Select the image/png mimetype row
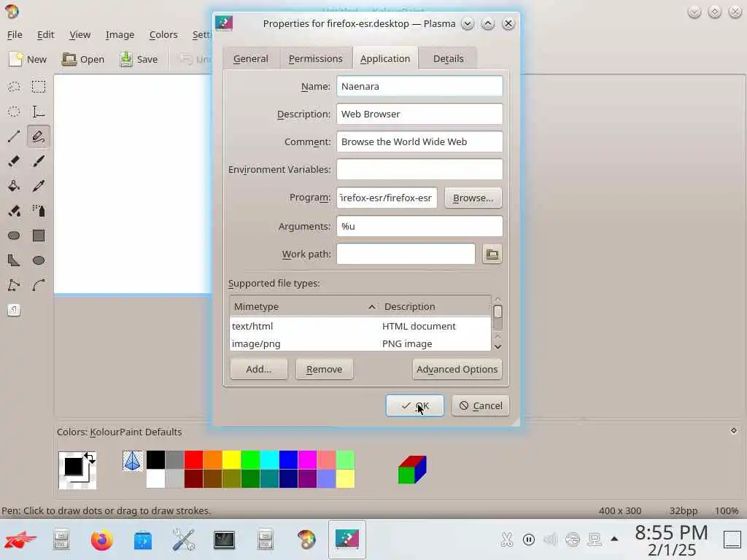The width and height of the screenshot is (747, 560). (360, 344)
